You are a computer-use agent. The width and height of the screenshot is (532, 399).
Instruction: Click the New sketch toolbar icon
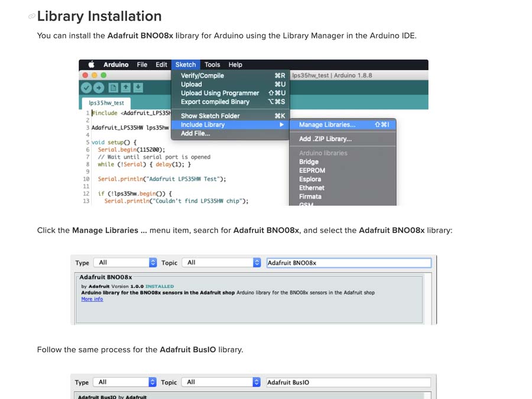(113, 88)
